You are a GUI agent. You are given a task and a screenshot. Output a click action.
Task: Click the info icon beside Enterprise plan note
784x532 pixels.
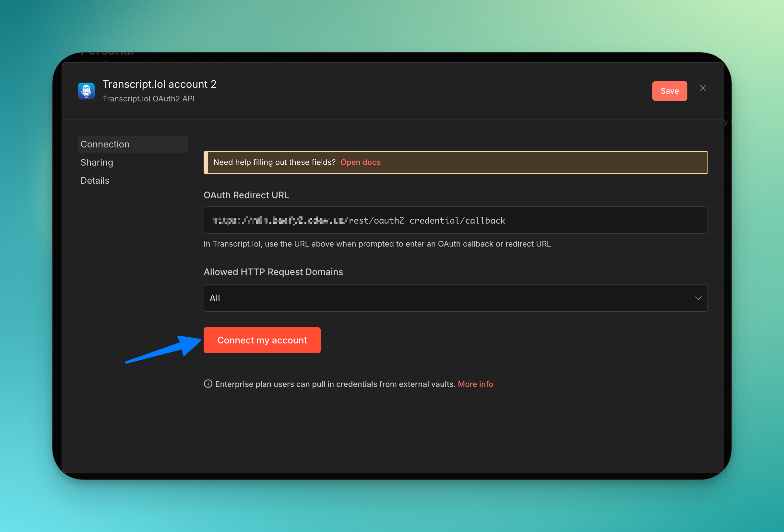208,384
